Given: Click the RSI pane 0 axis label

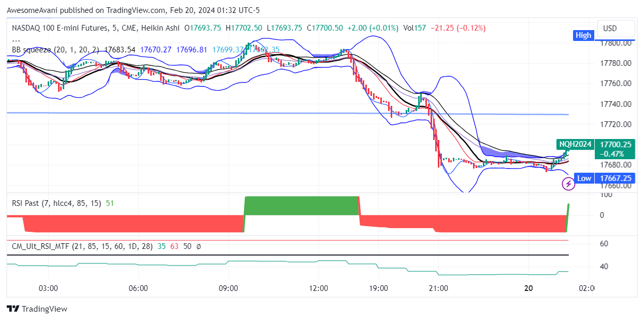Looking at the screenshot, I should (602, 215).
